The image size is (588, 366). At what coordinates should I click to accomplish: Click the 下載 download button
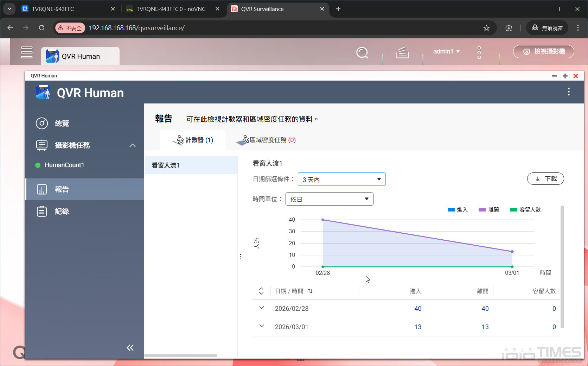pyautogui.click(x=545, y=178)
